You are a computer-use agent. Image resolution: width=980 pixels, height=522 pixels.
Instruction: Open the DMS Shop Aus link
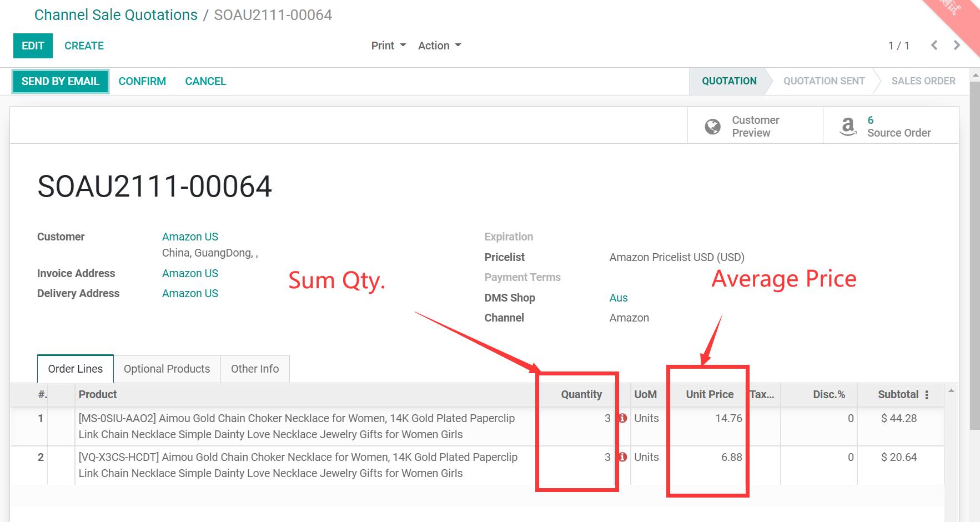[619, 298]
